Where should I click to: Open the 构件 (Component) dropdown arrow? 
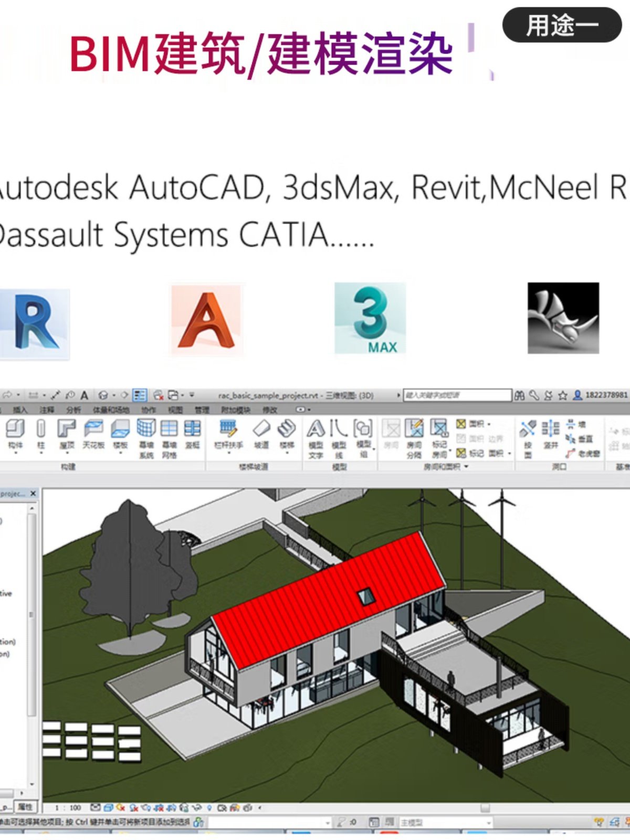[x=15, y=453]
